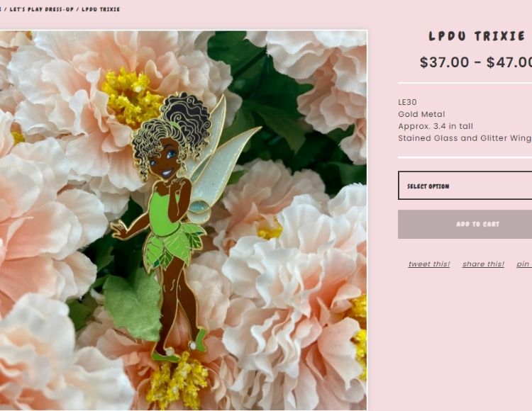Click the cut-off breadcrumb link at far left
Image resolution: width=532 pixels, height=411 pixels.
pos(1,9)
